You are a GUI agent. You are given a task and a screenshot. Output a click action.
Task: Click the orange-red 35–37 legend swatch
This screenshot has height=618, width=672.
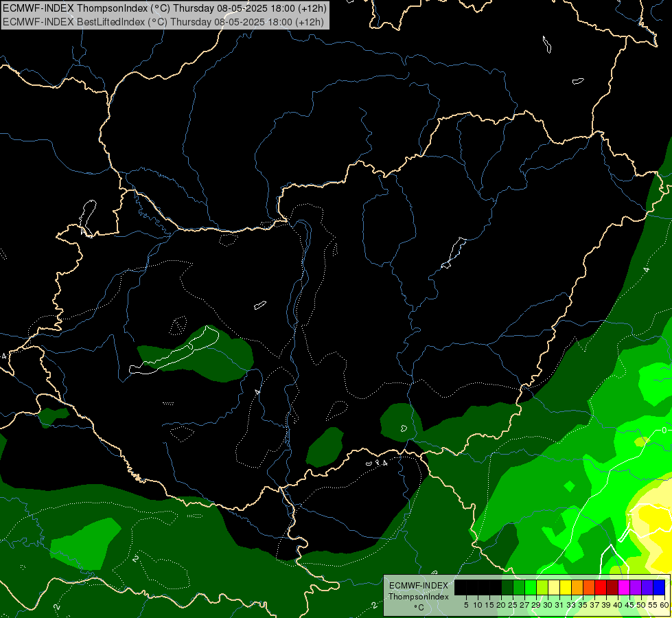589,587
